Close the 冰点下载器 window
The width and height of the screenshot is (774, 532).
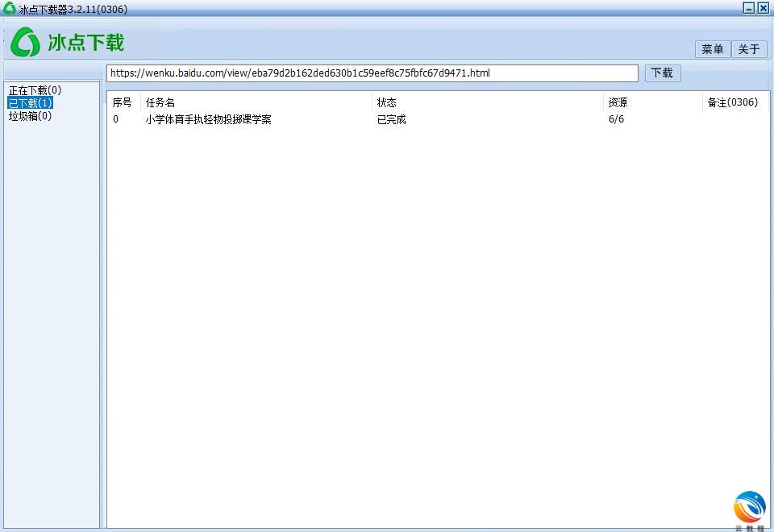[763, 8]
